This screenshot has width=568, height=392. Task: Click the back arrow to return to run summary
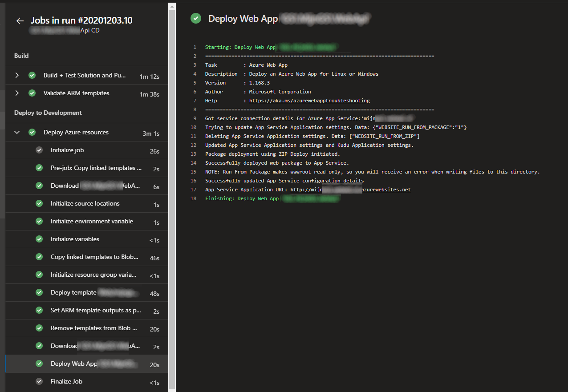click(20, 20)
